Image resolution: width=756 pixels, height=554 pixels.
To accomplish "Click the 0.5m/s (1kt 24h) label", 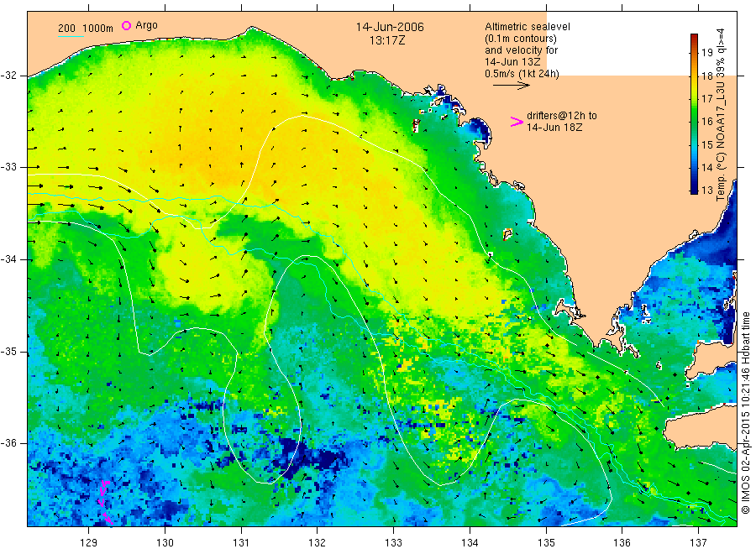I will click(522, 74).
